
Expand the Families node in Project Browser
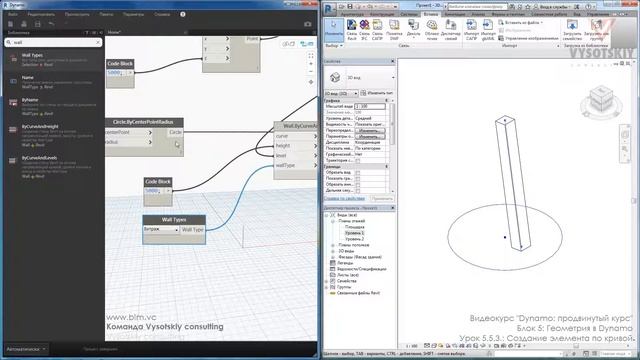click(x=327, y=281)
